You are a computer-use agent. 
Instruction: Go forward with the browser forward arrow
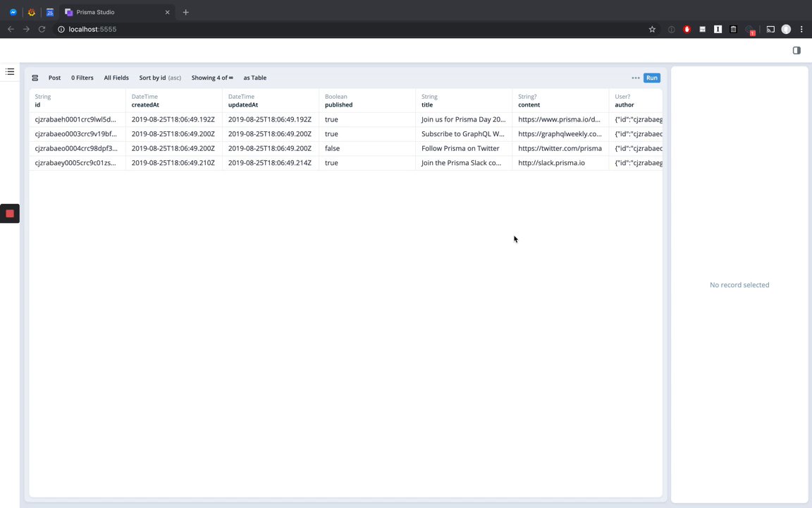pos(26,30)
